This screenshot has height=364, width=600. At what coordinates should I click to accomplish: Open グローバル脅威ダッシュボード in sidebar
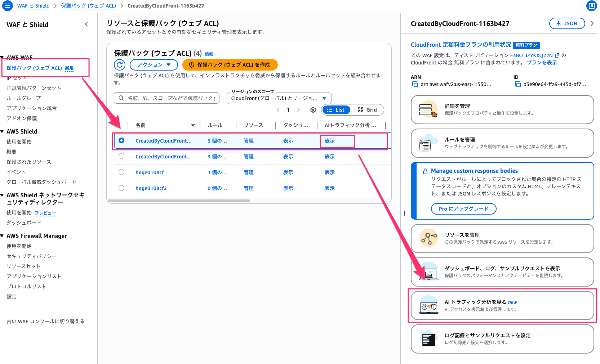[x=41, y=182]
